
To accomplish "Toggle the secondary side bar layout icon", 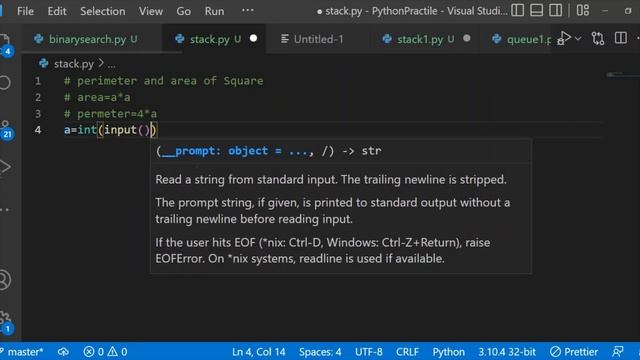I will click(556, 10).
